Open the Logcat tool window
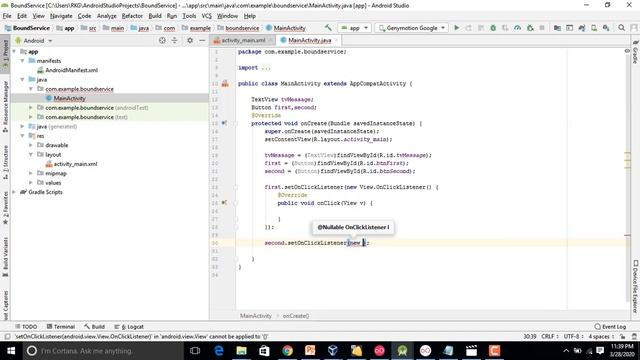This screenshot has height=360, width=640. pyautogui.click(x=129, y=327)
